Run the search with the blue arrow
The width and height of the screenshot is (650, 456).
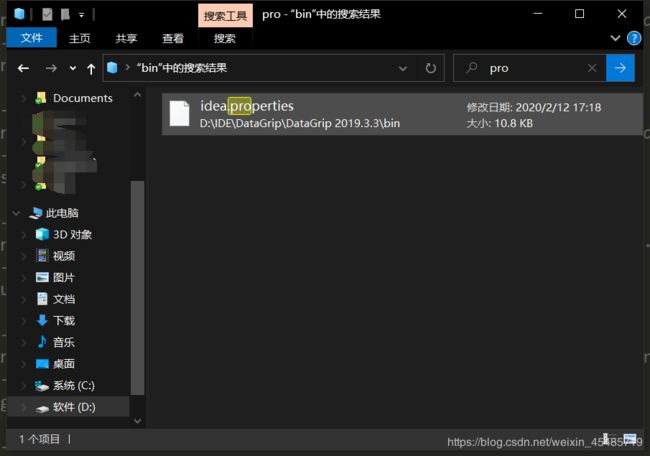tap(620, 68)
